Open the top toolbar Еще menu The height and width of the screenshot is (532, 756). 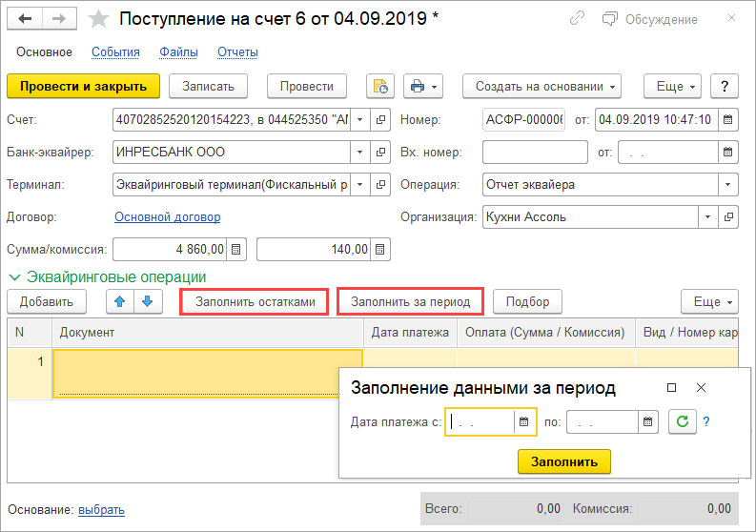(x=672, y=87)
